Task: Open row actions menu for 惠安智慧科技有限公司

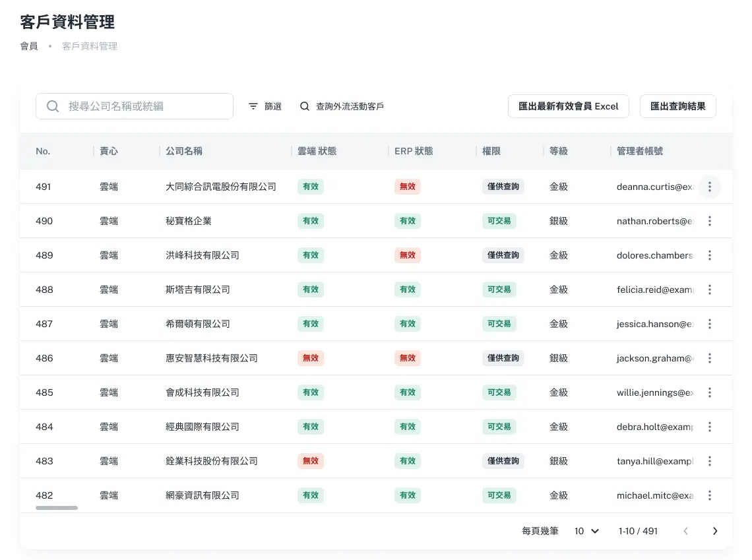Action: coord(709,358)
